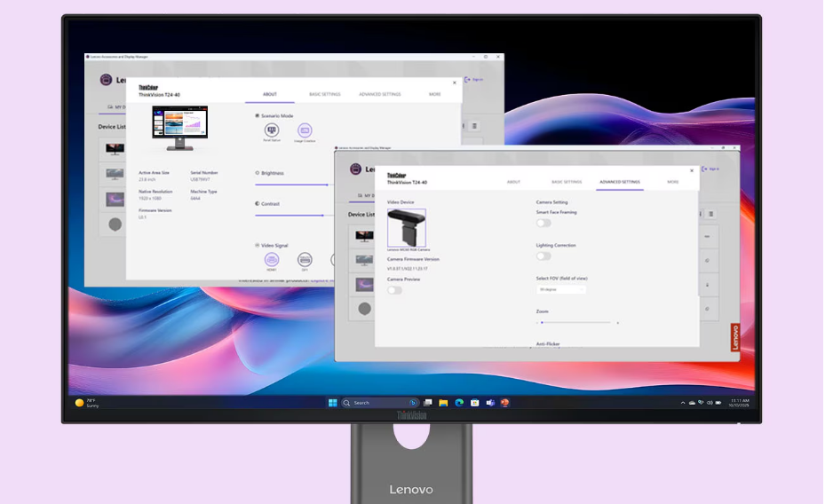Open the More tab in camera window
The width and height of the screenshot is (825, 504).
(x=673, y=182)
